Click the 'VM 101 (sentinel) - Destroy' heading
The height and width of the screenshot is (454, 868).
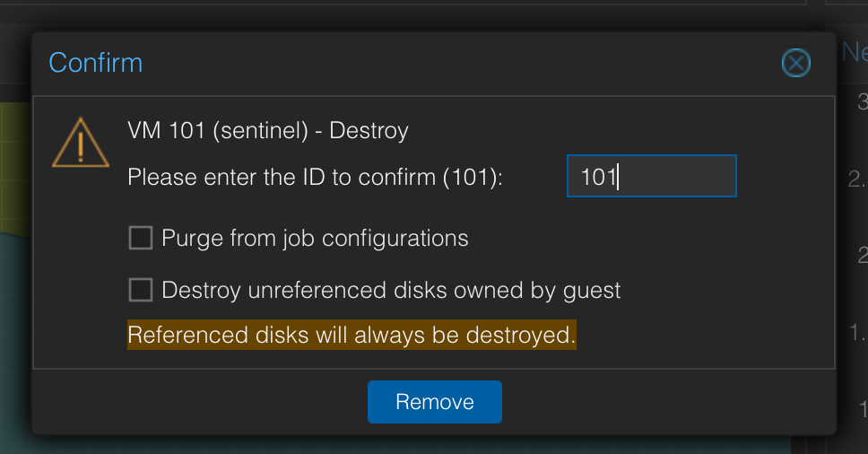268,131
